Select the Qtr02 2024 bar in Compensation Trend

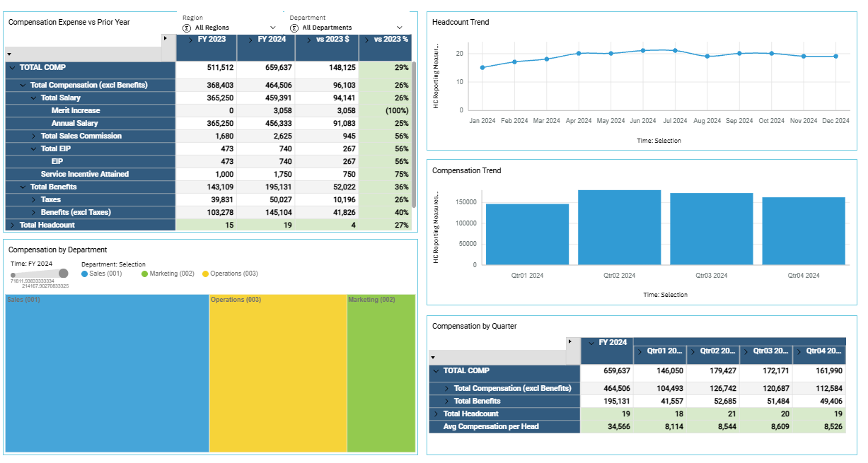[619, 226]
